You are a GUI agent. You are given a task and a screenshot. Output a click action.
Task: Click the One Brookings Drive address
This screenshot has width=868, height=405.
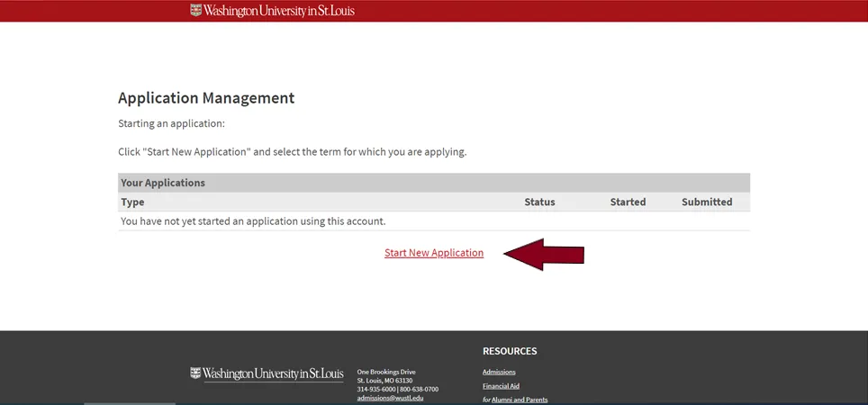pyautogui.click(x=386, y=372)
